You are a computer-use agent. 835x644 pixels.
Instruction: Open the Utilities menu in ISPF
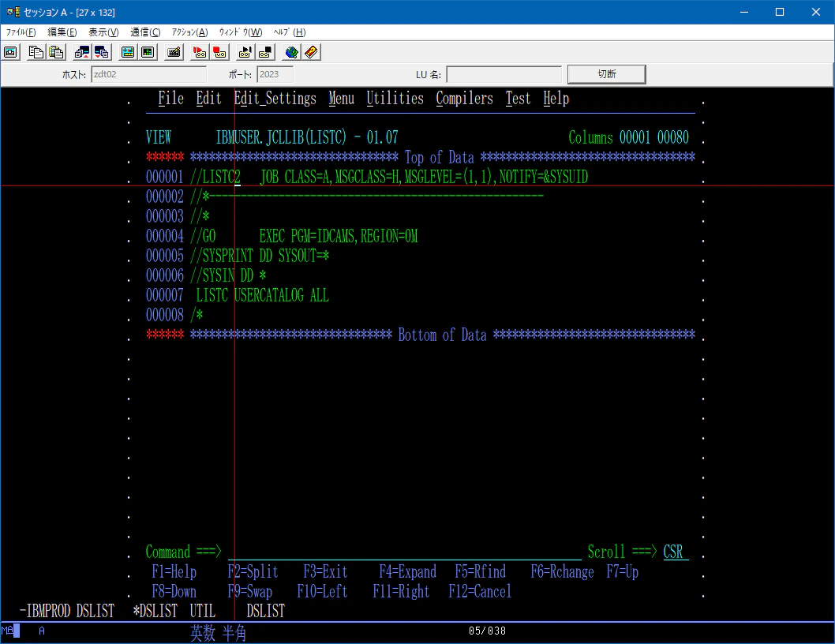click(395, 99)
